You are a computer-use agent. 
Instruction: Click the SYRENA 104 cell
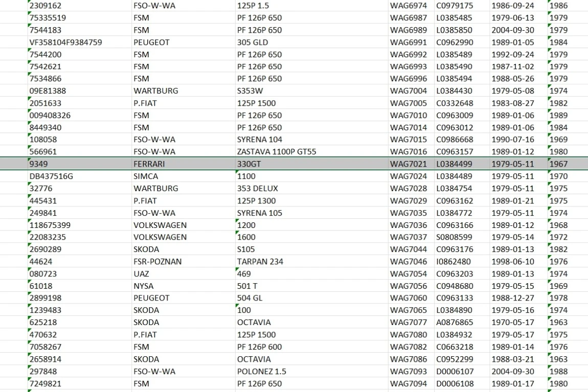coord(259,140)
